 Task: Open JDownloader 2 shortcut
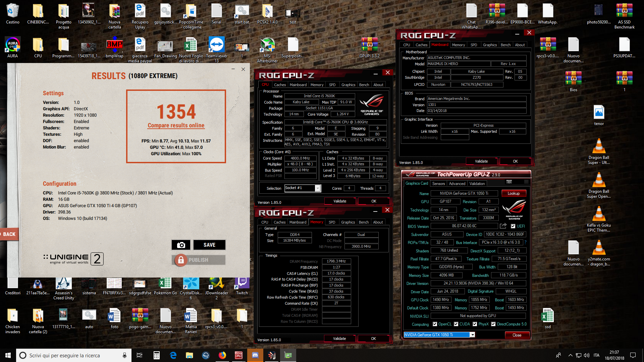pyautogui.click(x=216, y=288)
